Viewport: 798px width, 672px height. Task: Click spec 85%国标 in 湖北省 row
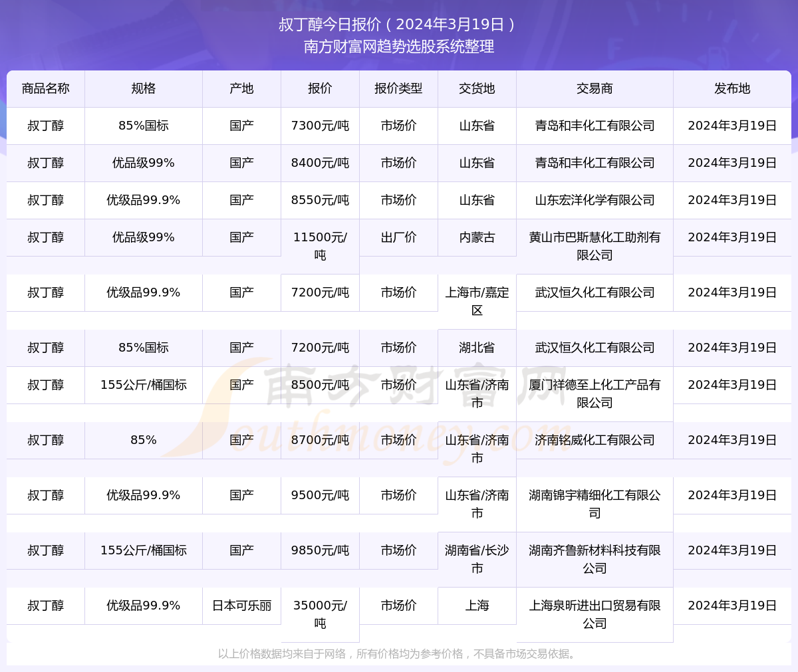point(144,348)
